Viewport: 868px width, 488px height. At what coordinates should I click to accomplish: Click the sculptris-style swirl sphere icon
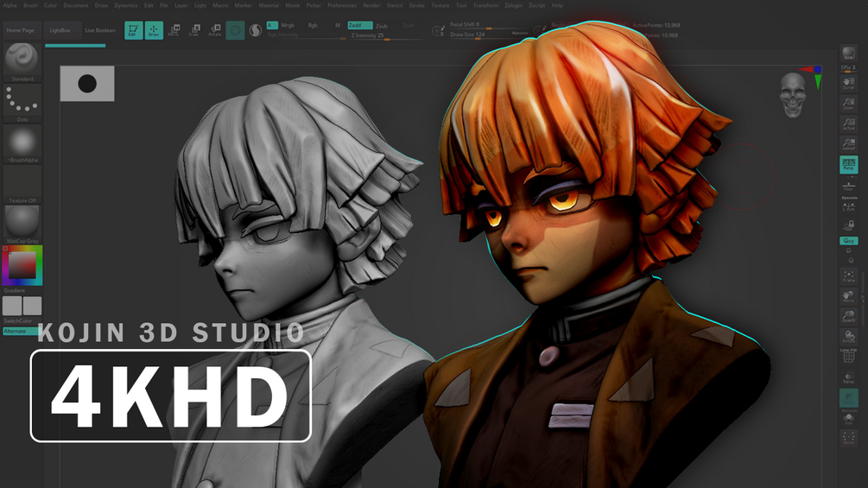click(255, 30)
